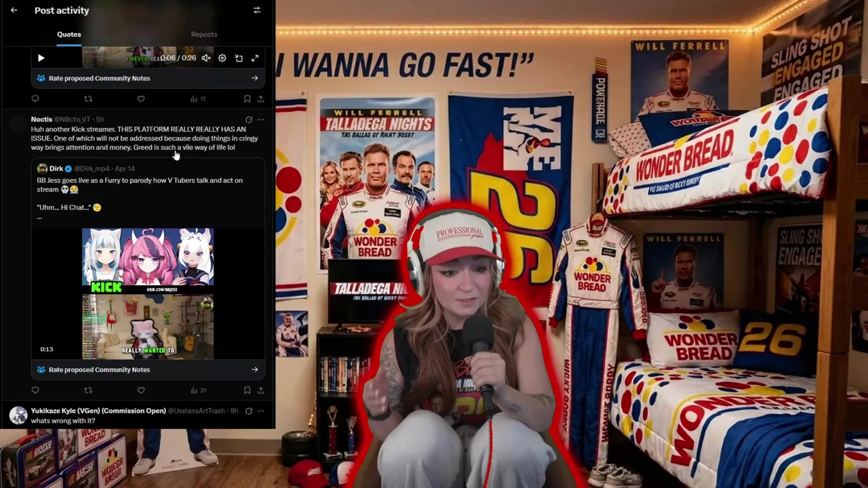868x488 pixels.
Task: Open the arrow on the first Community Notes bar
Action: pyautogui.click(x=255, y=78)
